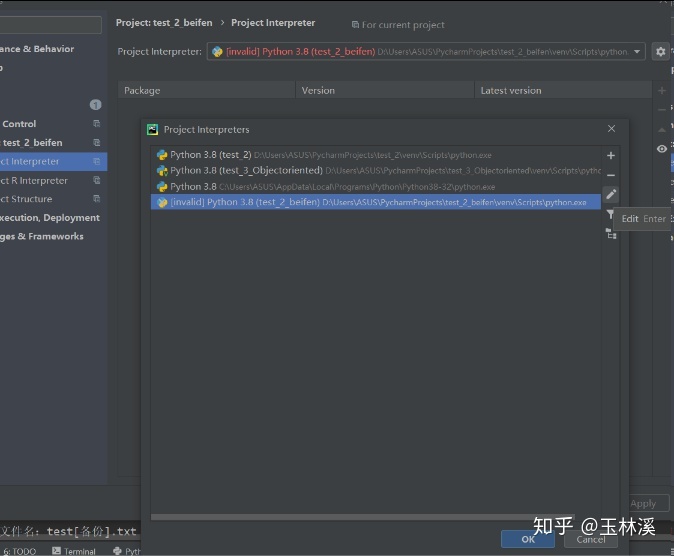Select Python 3.8 (test_2) interpreter row

point(376,155)
